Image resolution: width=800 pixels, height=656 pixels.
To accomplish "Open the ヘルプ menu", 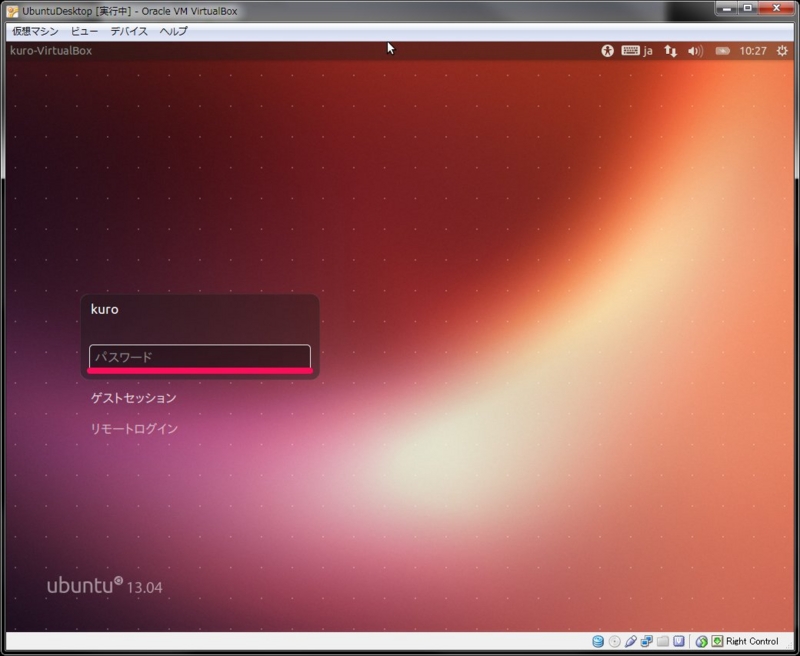I will [x=173, y=31].
